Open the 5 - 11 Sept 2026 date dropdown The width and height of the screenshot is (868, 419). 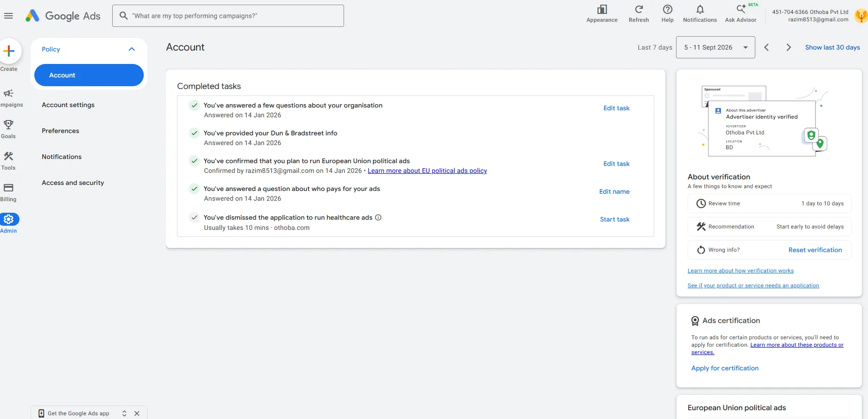(715, 47)
